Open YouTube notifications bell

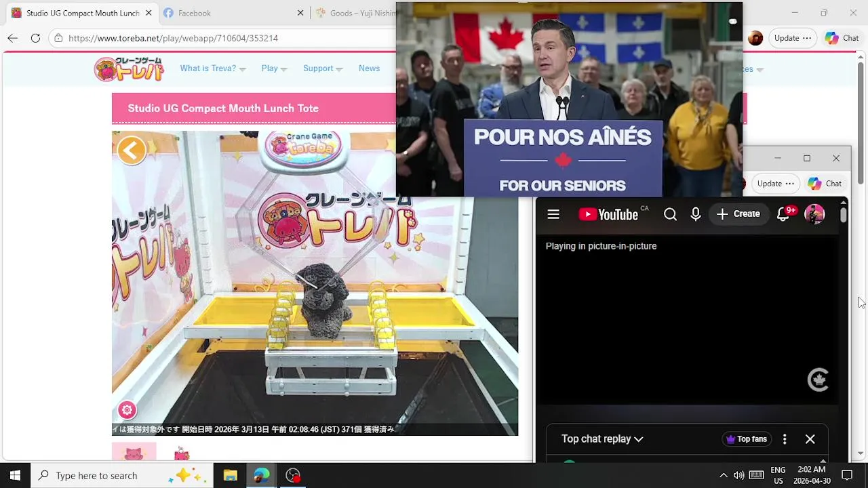click(x=783, y=214)
